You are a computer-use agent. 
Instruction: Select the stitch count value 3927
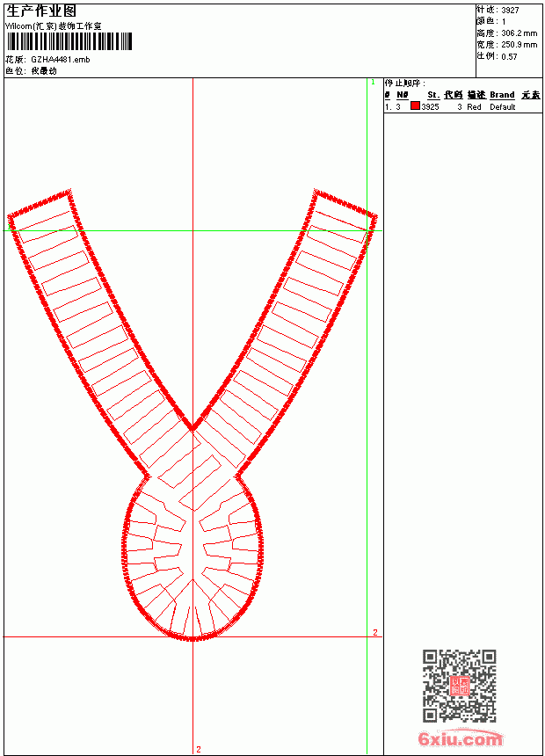510,11
